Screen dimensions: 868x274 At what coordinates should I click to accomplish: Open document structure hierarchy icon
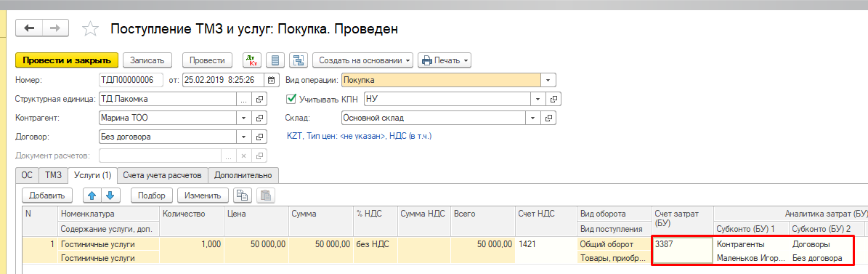click(299, 60)
